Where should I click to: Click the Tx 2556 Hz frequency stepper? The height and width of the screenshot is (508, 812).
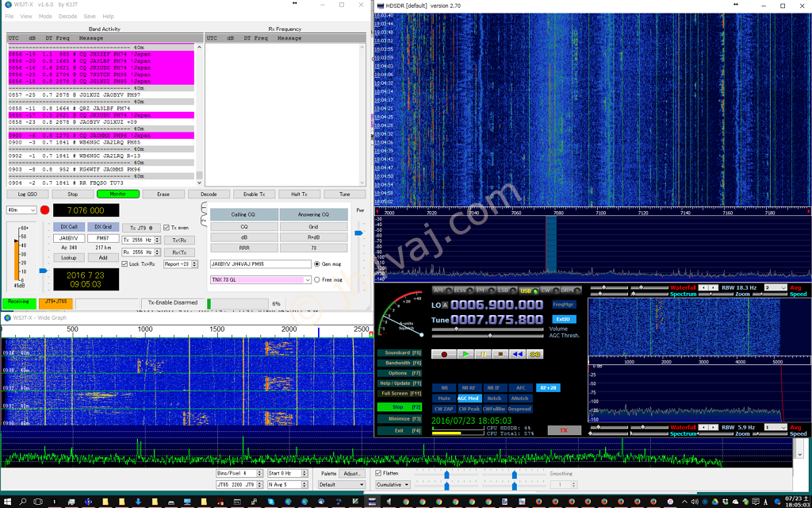coord(157,240)
